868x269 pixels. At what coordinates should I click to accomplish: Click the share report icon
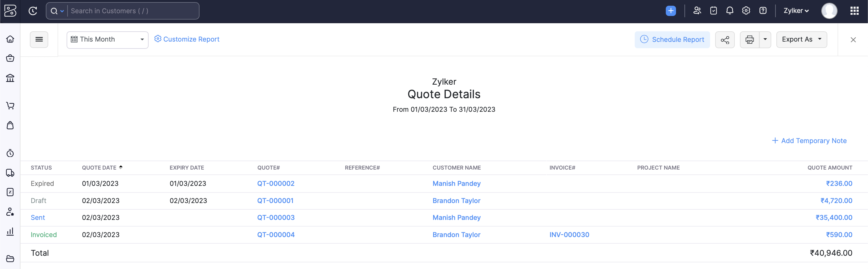(725, 40)
